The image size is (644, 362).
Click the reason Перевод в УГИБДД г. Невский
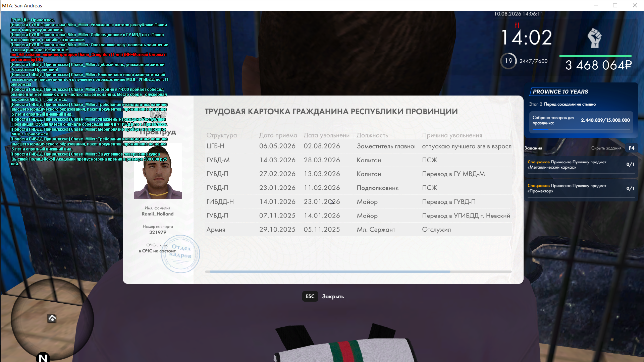coord(466,216)
